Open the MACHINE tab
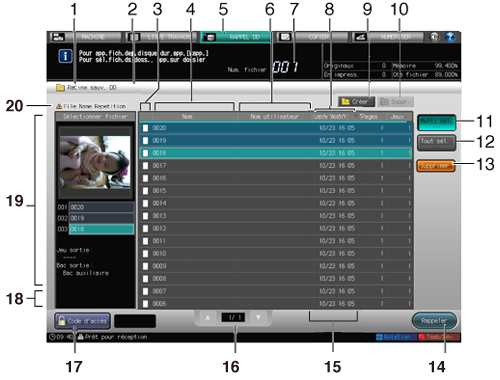The image size is (500, 380). point(86,37)
